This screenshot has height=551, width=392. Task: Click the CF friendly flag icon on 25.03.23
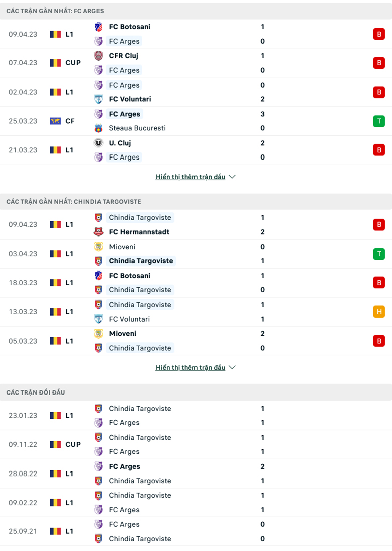point(55,121)
